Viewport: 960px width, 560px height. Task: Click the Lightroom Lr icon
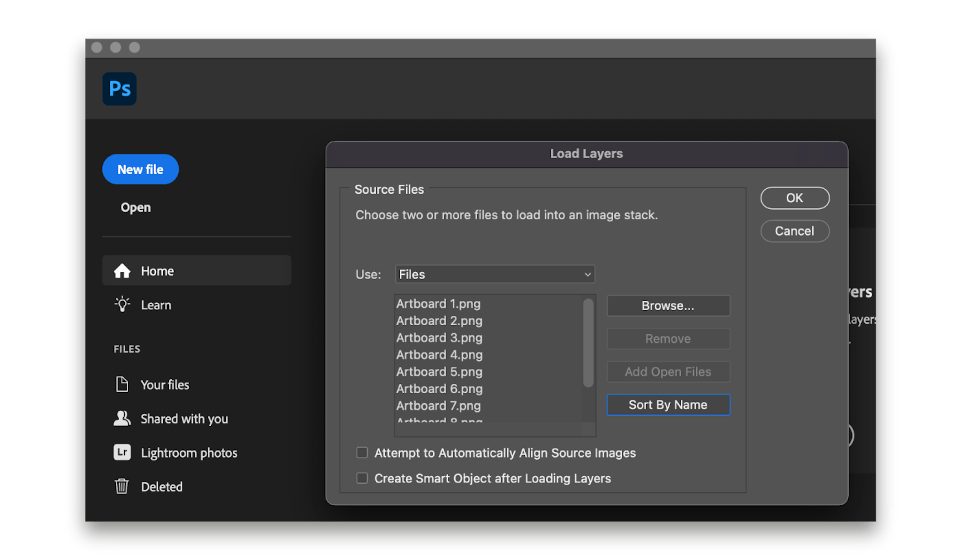[x=122, y=452]
